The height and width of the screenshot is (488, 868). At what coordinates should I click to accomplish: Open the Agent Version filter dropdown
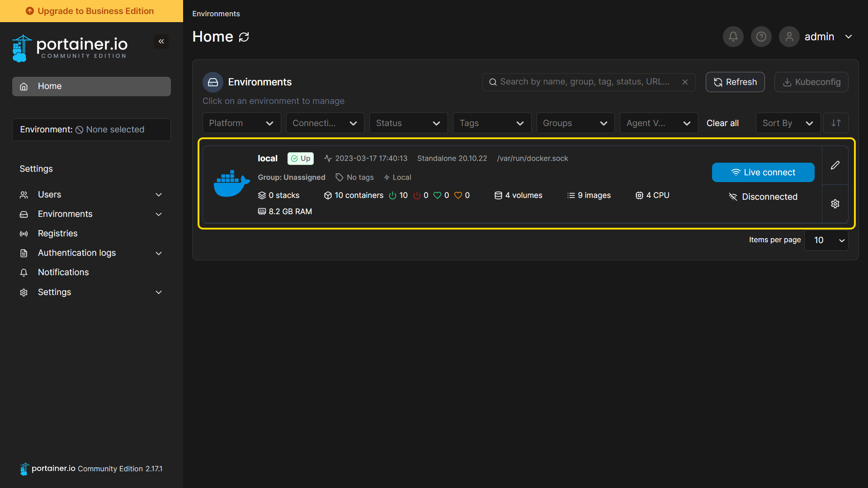[x=659, y=123]
